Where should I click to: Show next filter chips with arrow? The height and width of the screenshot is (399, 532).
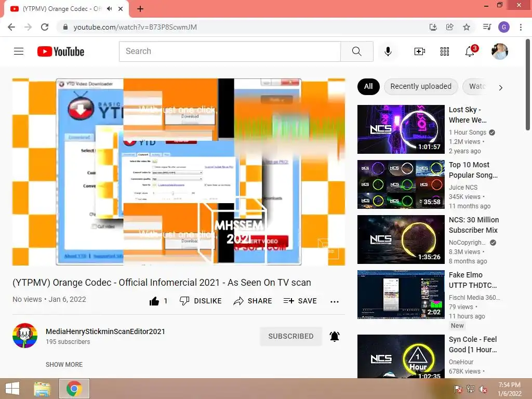[x=500, y=87]
